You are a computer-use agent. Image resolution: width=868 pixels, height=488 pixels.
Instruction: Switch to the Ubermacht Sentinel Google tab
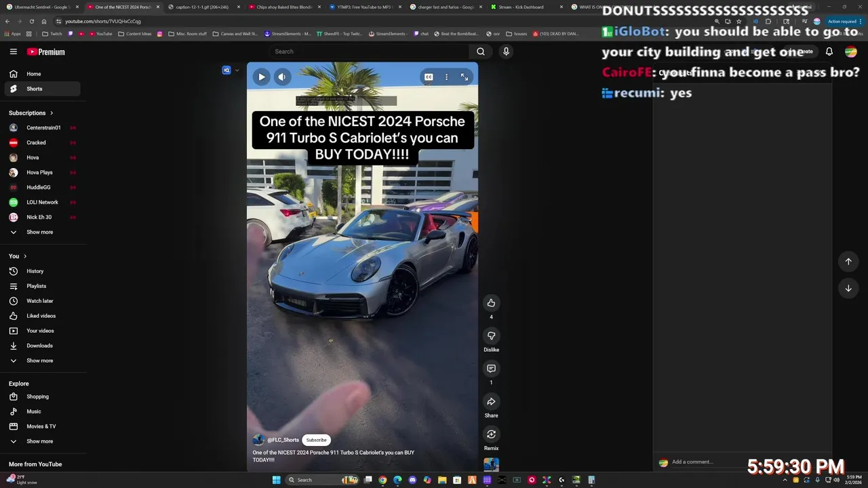click(42, 7)
